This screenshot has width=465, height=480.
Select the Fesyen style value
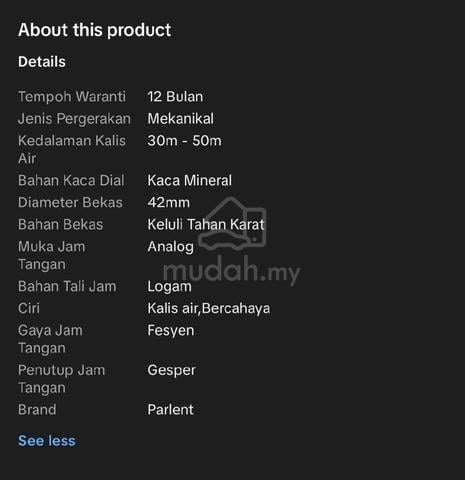171,331
